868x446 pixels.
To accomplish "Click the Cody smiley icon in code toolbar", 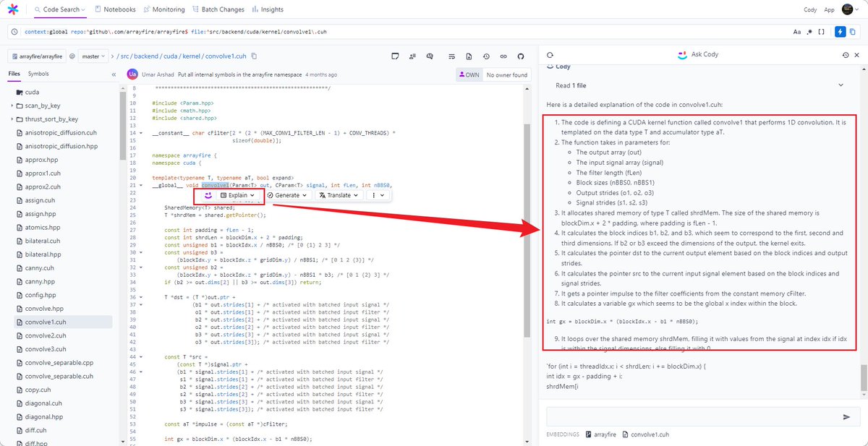I will [x=208, y=195].
